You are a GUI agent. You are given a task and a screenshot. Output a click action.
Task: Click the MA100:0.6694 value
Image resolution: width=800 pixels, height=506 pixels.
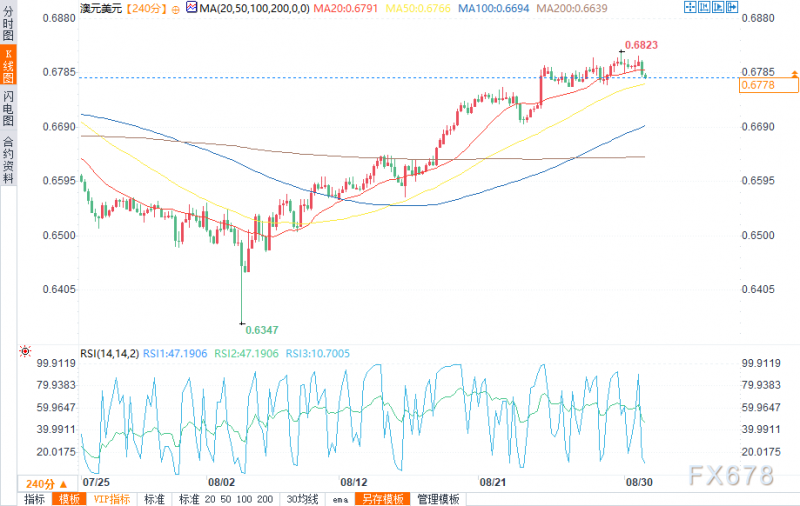[x=493, y=8]
